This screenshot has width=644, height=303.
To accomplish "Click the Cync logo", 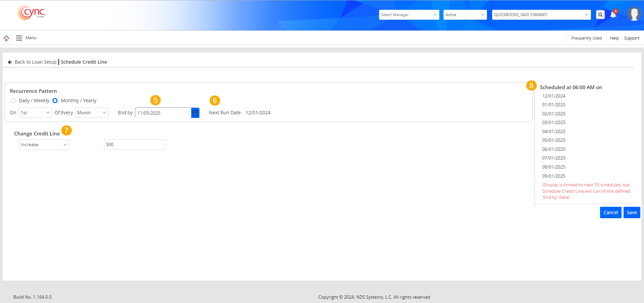I will click(x=32, y=13).
